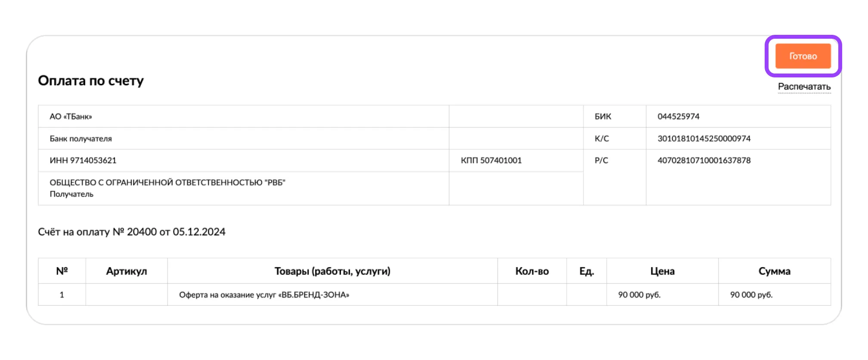Select the БИК value 044525974

click(679, 117)
